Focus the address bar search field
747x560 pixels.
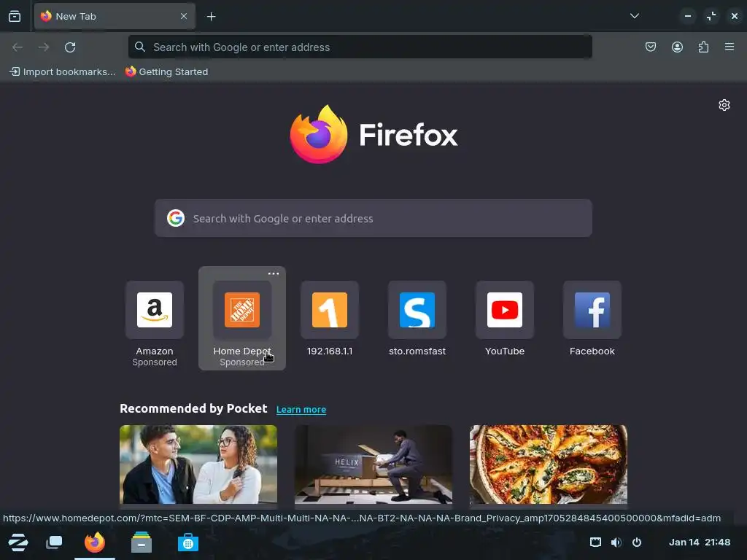(360, 47)
